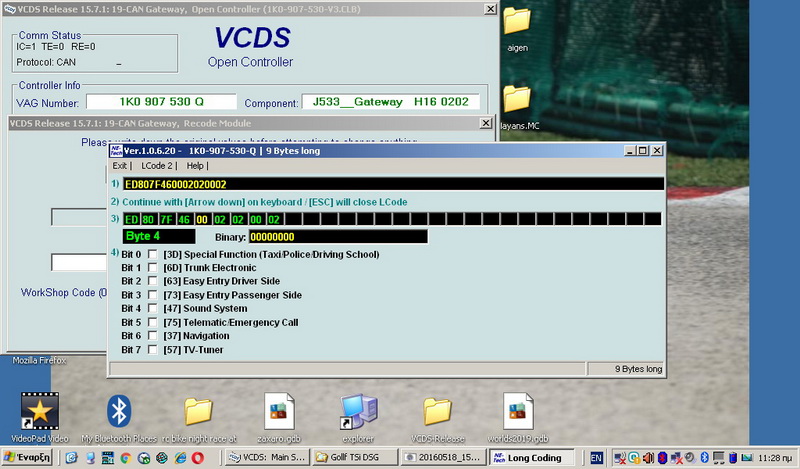Viewport: 800px width, 469px height.
Task: Select byte 2 cell 7F
Action: point(166,219)
